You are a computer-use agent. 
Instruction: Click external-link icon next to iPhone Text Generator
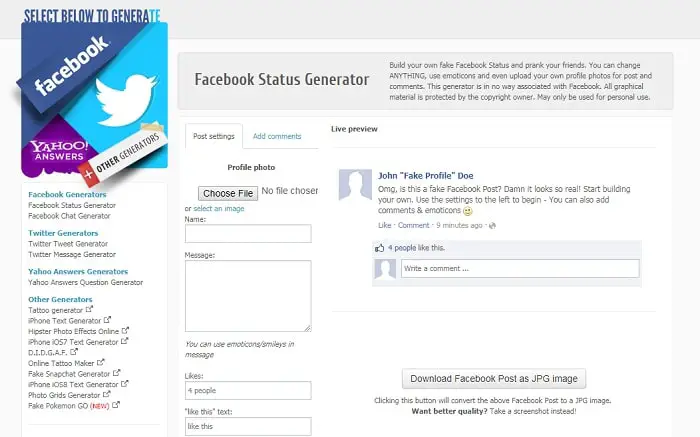pyautogui.click(x=107, y=320)
